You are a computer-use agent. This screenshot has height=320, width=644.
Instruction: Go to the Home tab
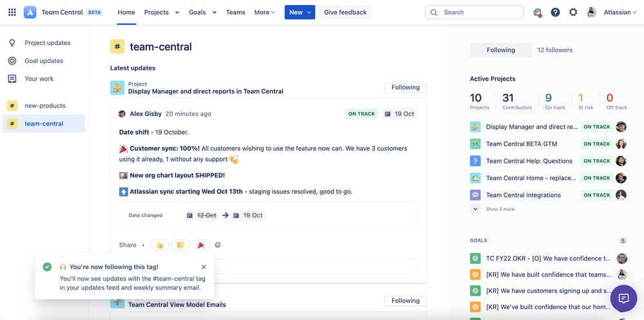point(126,12)
